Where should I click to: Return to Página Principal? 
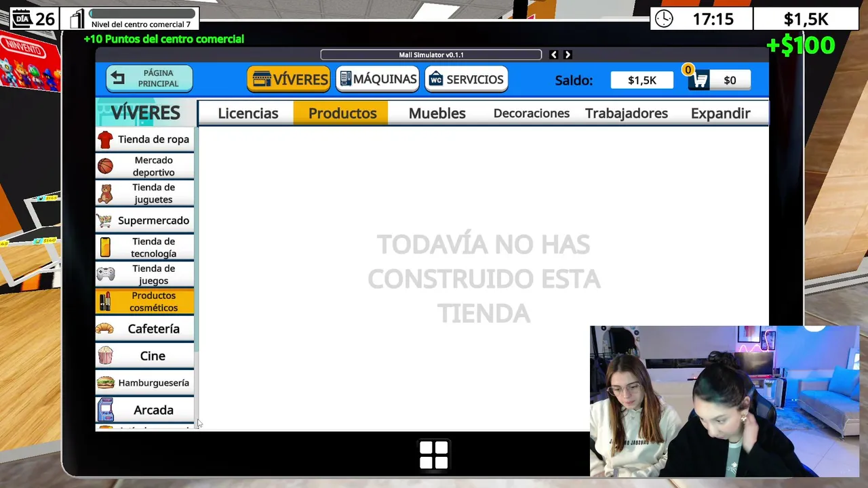[149, 79]
